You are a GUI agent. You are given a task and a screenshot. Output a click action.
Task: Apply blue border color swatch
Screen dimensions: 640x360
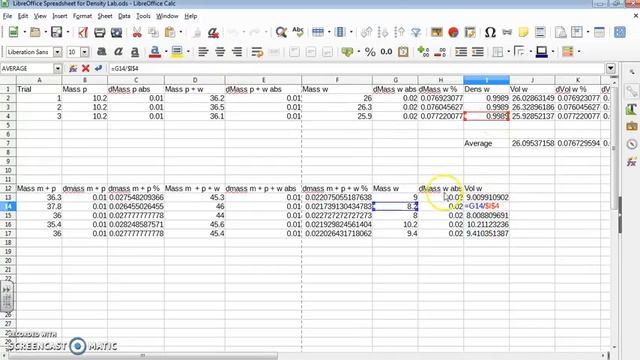[x=542, y=52]
